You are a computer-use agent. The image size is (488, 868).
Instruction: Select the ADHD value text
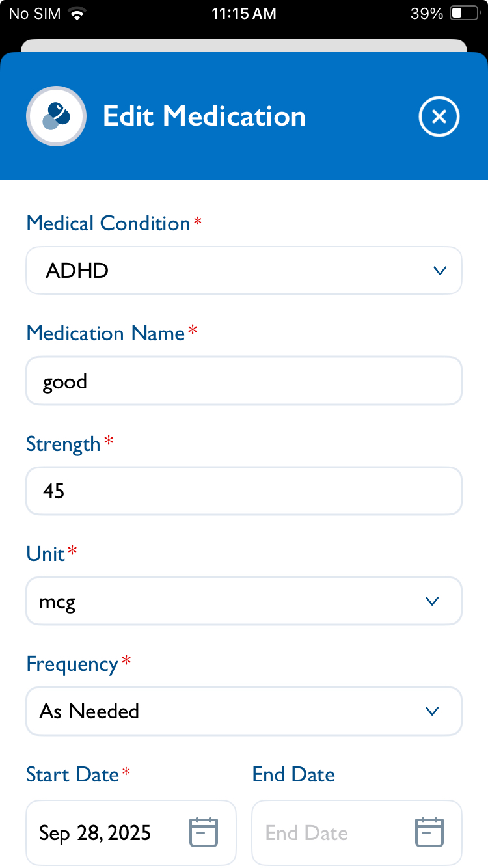point(77,271)
